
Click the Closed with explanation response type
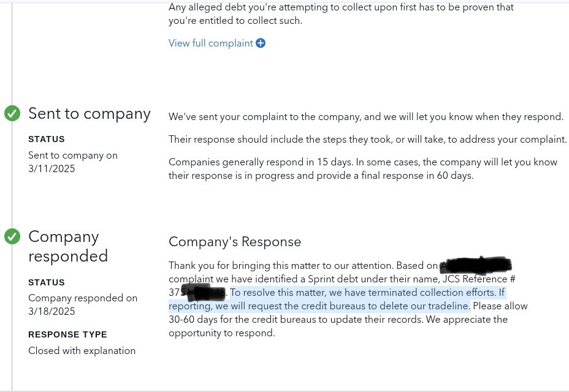[82, 351]
